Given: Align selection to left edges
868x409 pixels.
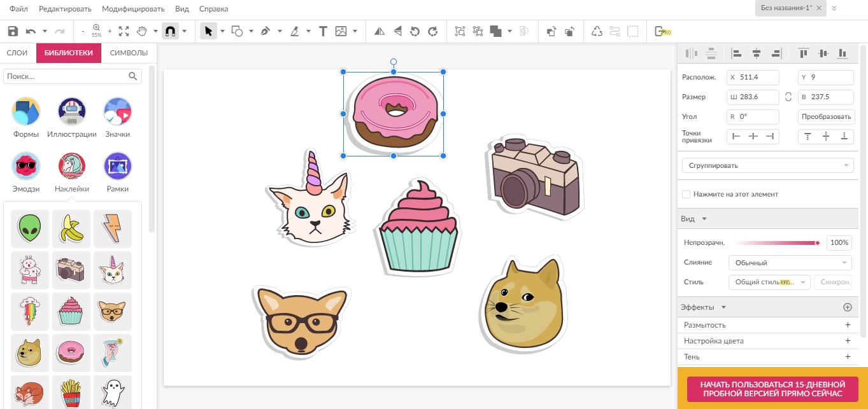Looking at the screenshot, I should [x=736, y=53].
